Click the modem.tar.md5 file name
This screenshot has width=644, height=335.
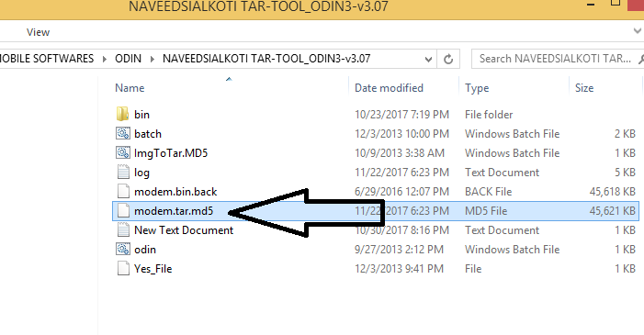point(174,211)
